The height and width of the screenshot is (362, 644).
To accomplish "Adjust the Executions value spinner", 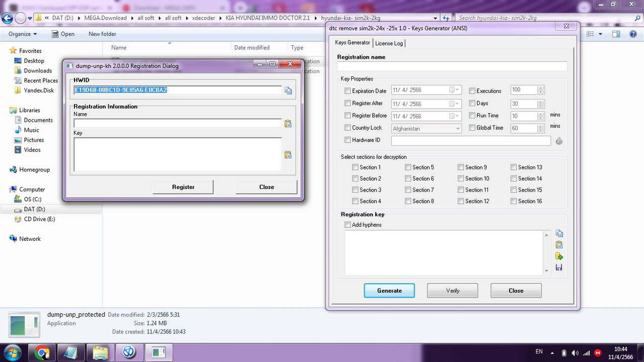I will coord(540,90).
